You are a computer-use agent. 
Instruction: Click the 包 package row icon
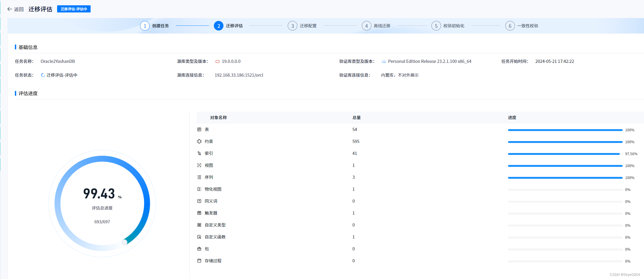(199, 249)
